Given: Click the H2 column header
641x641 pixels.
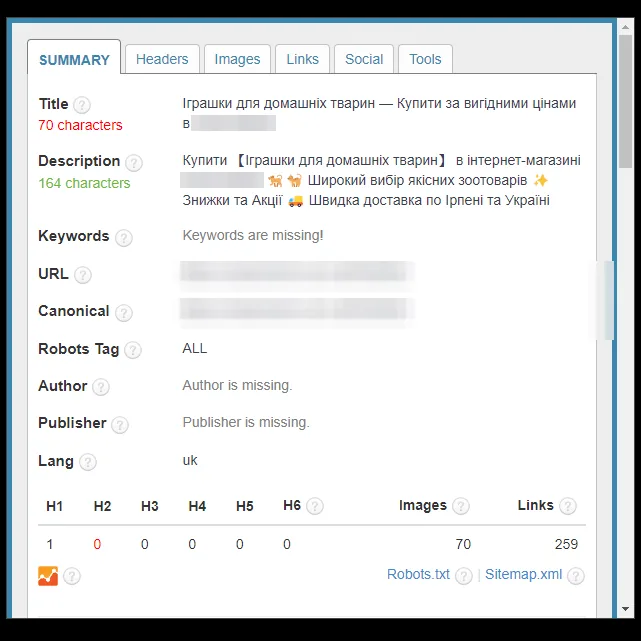Looking at the screenshot, I should [102, 506].
